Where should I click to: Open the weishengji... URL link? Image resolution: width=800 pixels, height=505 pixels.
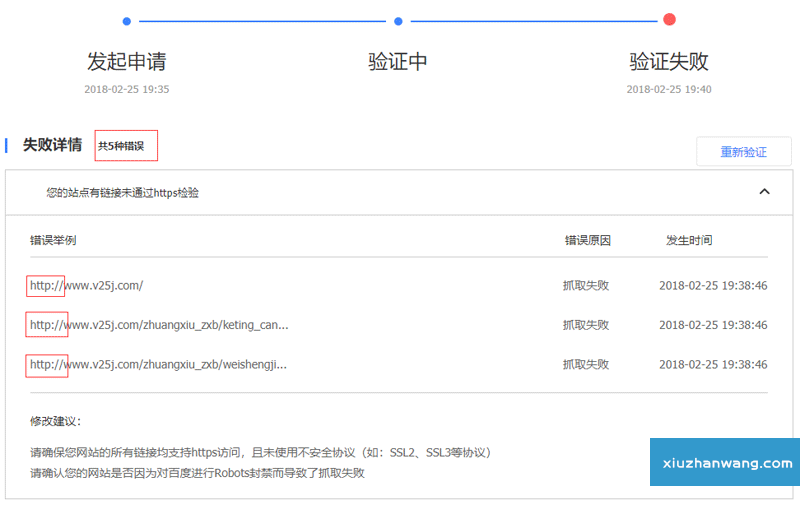click(159, 365)
